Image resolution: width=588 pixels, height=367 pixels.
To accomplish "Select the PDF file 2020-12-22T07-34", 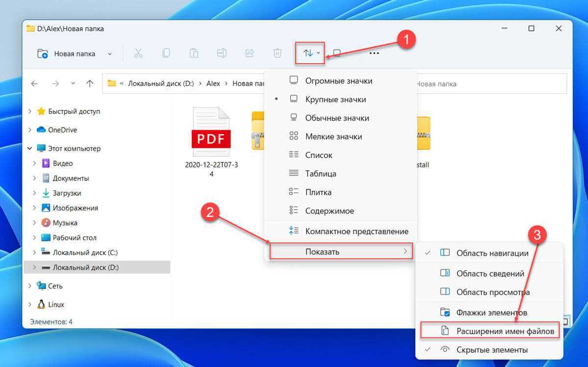I will click(x=211, y=141).
